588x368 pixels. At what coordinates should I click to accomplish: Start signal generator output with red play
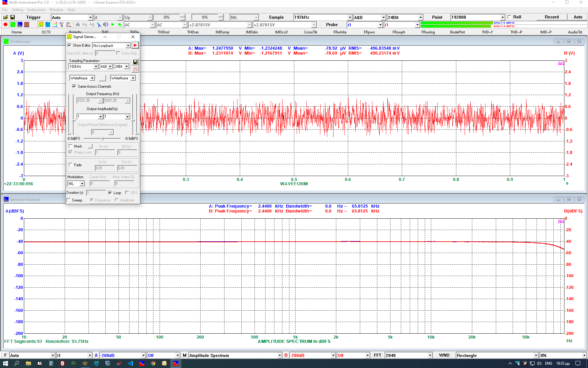135,45
